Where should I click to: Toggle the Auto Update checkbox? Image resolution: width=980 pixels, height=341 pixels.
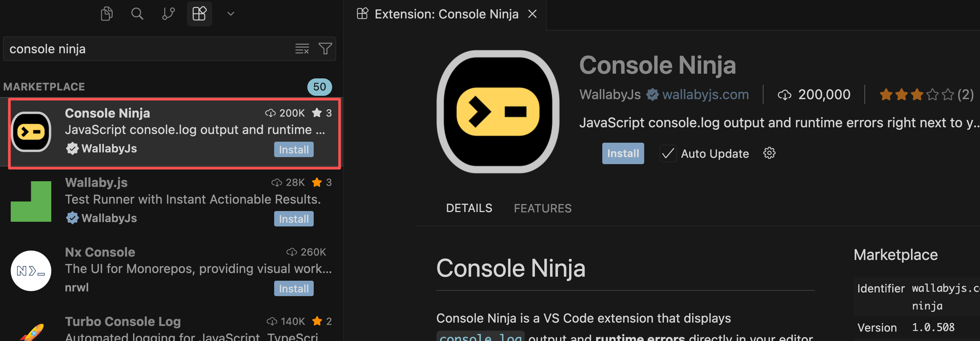(668, 153)
